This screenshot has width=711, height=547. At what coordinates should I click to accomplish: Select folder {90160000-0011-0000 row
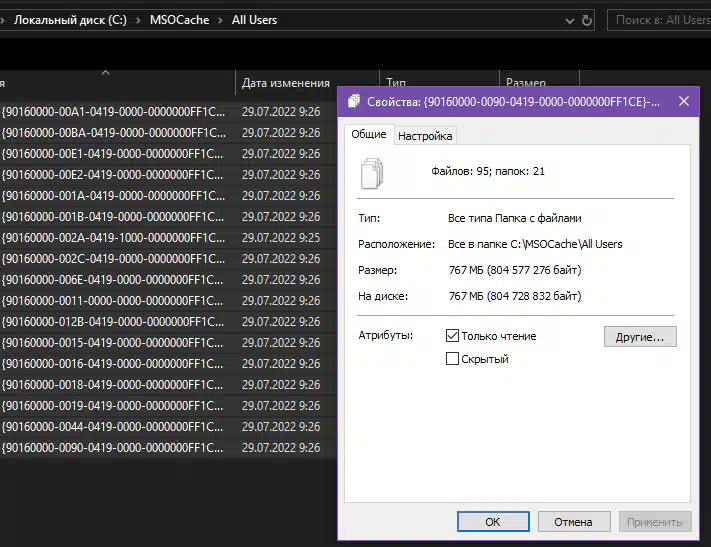pyautogui.click(x=168, y=301)
